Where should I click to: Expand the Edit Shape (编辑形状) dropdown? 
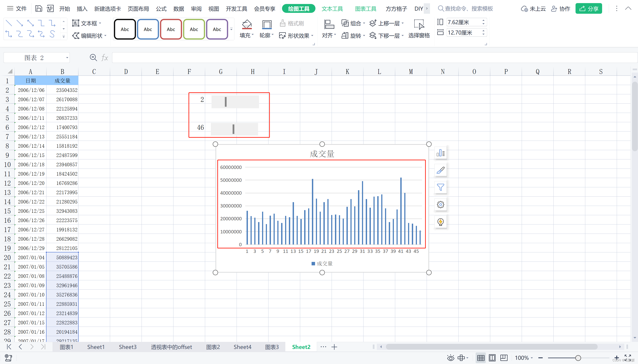tap(105, 36)
